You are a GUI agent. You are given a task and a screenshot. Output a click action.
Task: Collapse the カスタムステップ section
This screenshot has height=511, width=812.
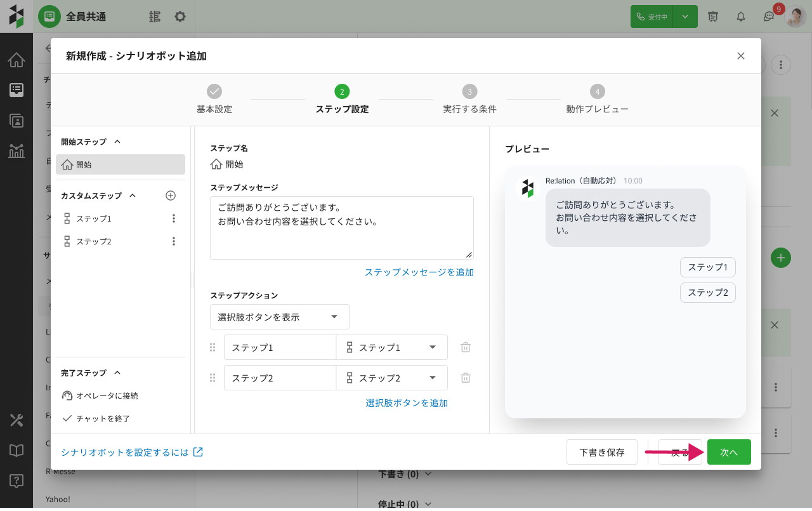click(133, 196)
